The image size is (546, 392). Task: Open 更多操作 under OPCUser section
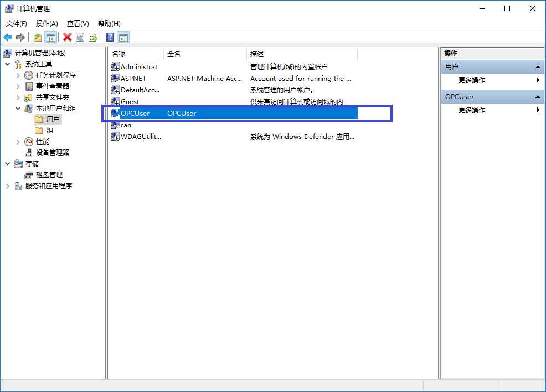point(493,110)
